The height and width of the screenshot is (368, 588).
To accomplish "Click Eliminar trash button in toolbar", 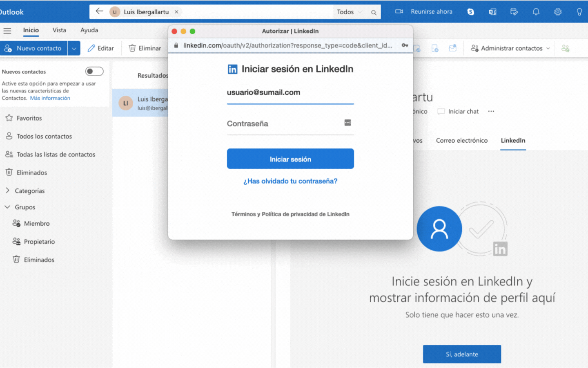I will tap(145, 48).
